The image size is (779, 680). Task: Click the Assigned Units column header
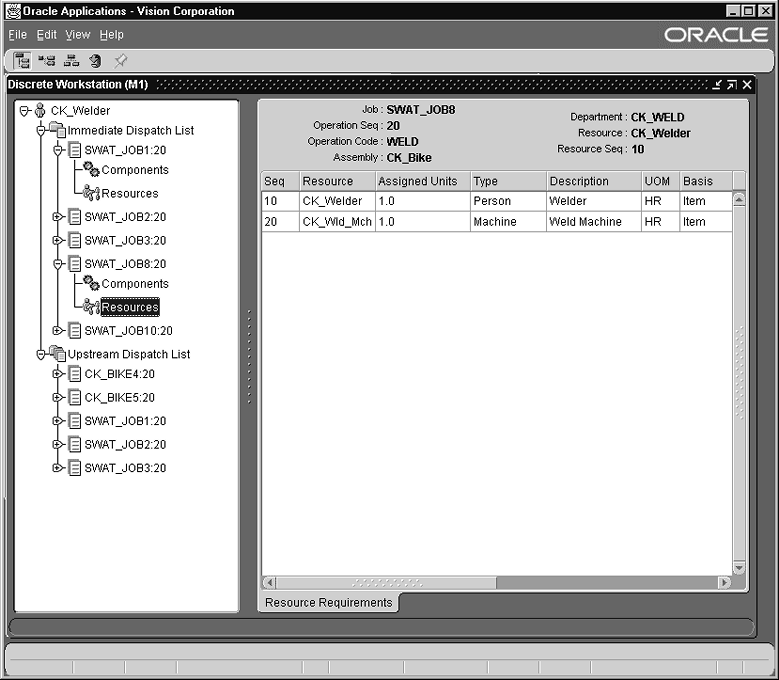423,181
